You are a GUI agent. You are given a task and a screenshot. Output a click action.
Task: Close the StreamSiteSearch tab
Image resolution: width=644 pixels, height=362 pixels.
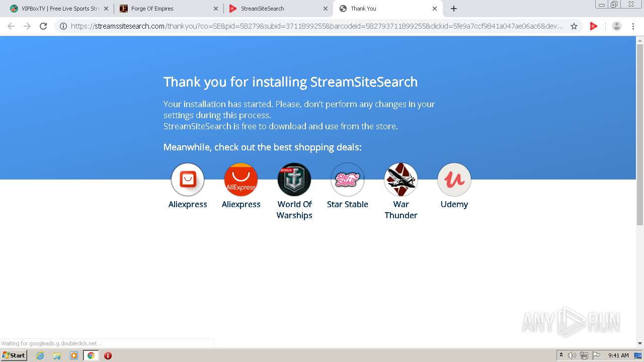tap(325, 9)
